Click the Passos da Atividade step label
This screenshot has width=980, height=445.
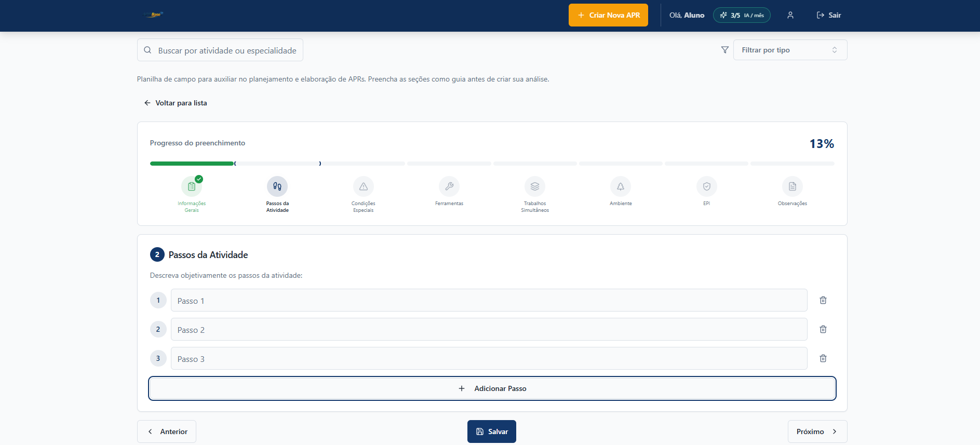coord(277,207)
